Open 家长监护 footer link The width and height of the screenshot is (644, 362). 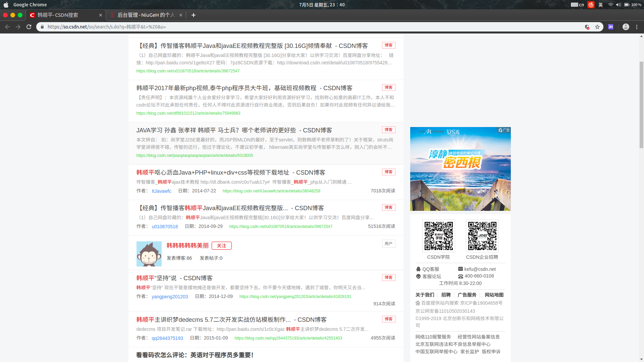470,352
